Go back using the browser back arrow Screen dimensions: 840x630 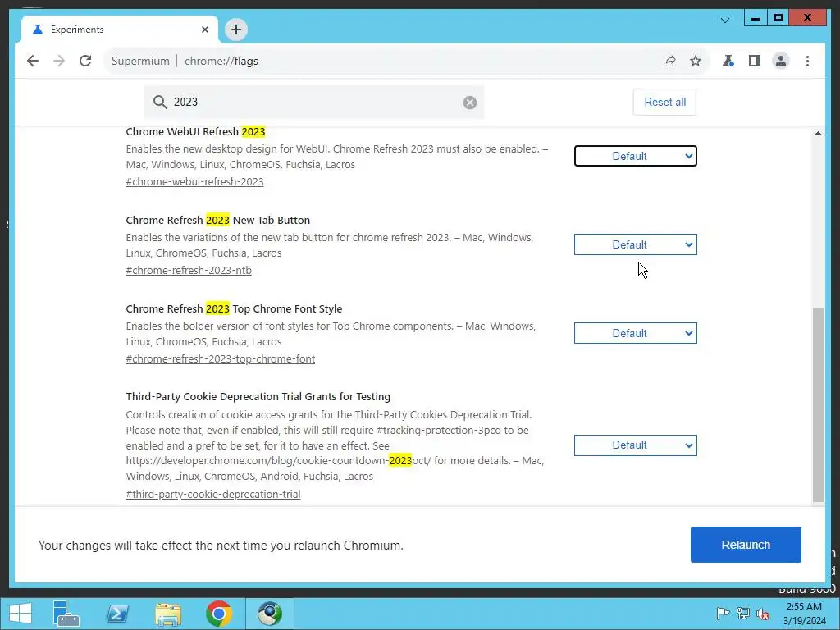pyautogui.click(x=33, y=61)
